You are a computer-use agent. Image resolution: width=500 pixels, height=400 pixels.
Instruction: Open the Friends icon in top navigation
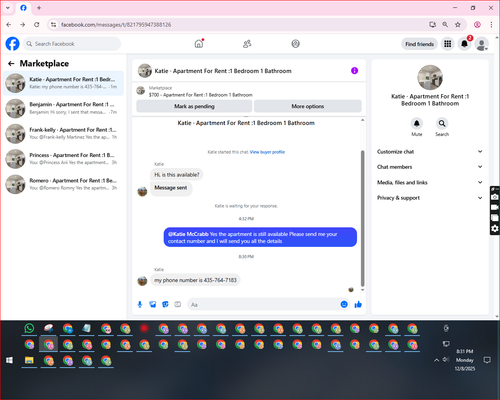[x=247, y=44]
